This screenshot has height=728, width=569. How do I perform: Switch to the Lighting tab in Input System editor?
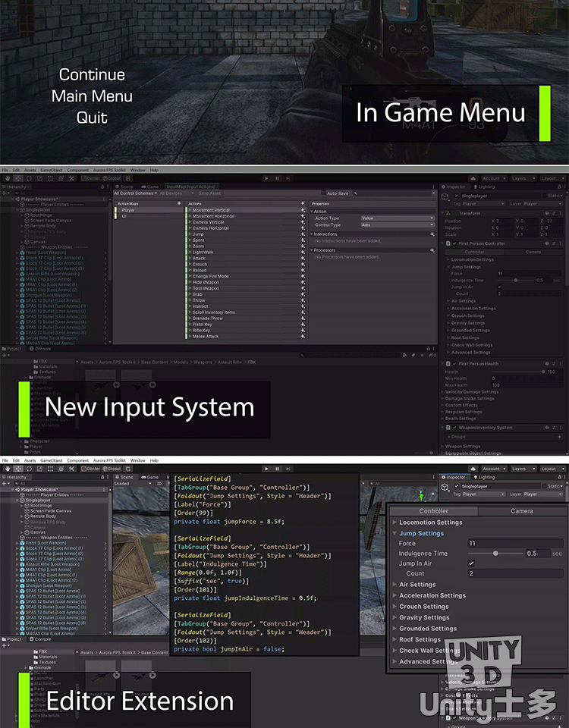[x=484, y=187]
